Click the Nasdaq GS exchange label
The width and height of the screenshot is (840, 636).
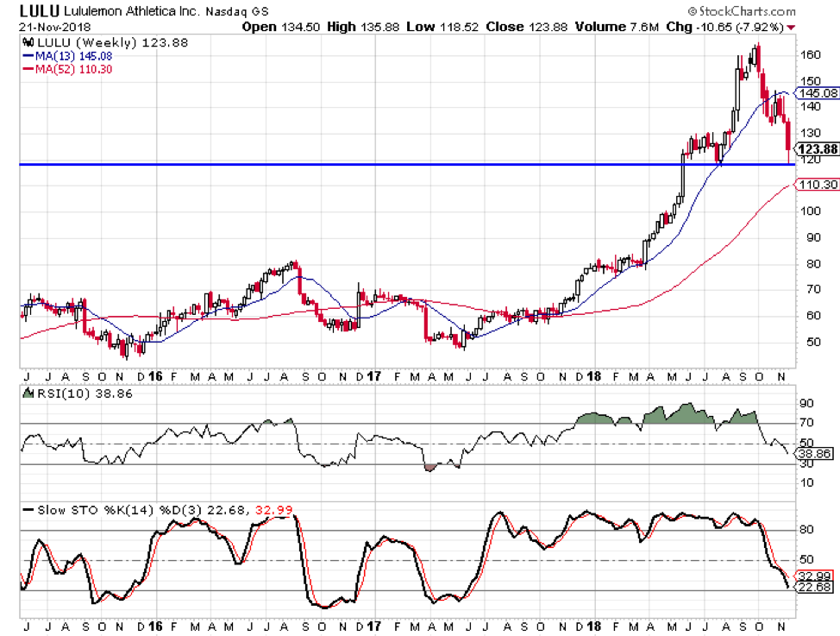point(237,11)
